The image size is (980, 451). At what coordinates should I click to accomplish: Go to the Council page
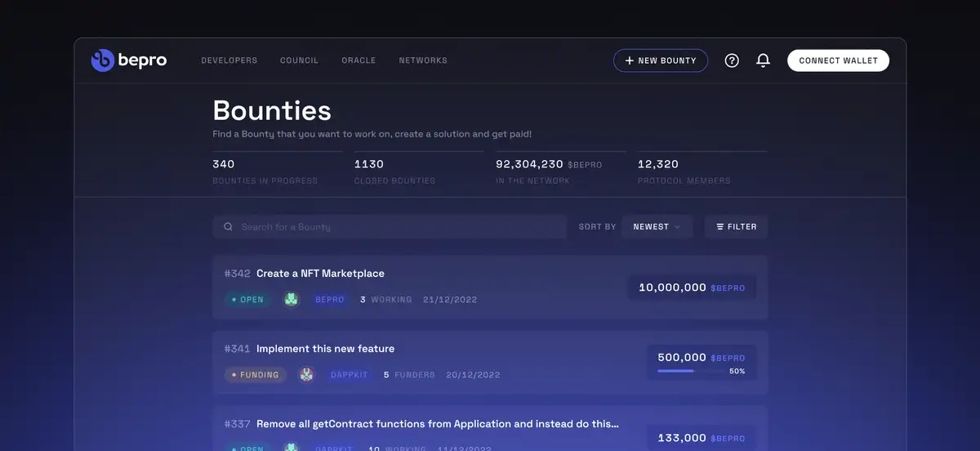pos(299,60)
